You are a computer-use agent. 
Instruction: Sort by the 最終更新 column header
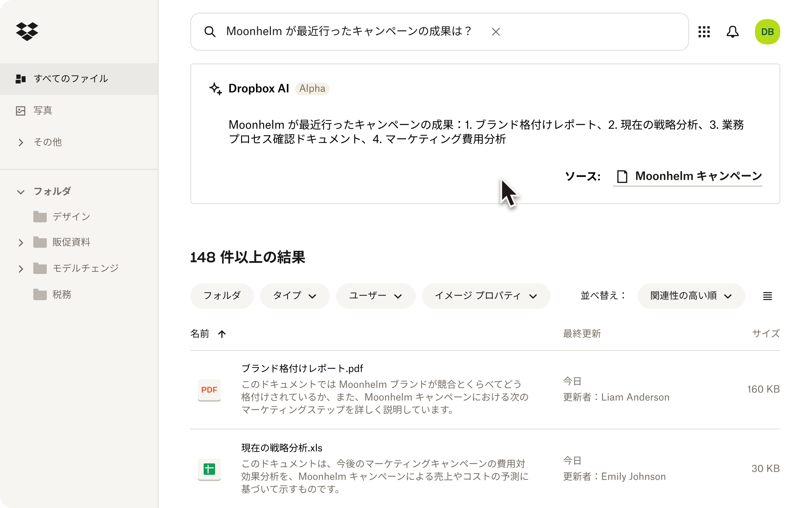(x=582, y=334)
